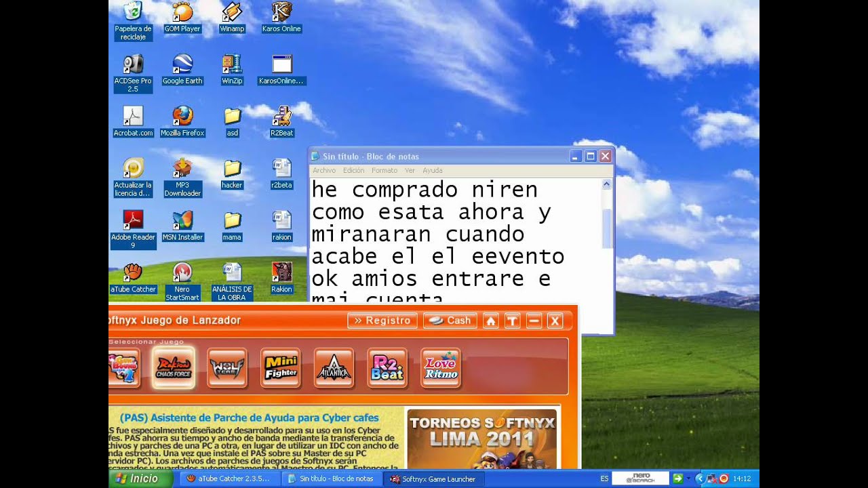The height and width of the screenshot is (488, 868).
Task: Select the Winamp desktop icon
Action: coord(232,18)
